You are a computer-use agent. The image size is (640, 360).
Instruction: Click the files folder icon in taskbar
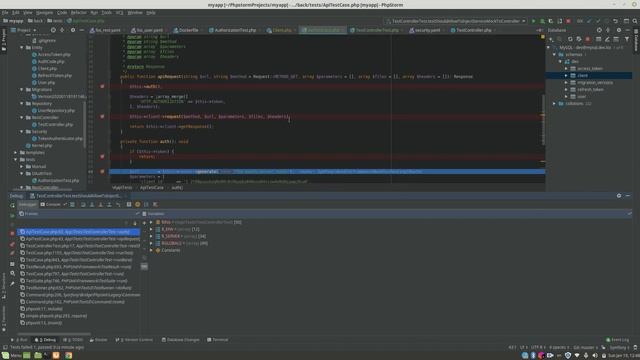(38, 356)
